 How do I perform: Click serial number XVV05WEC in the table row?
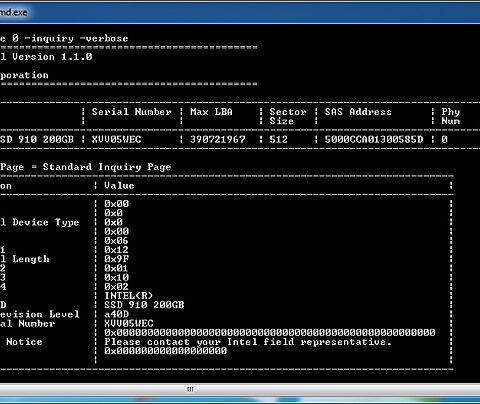[x=116, y=139]
